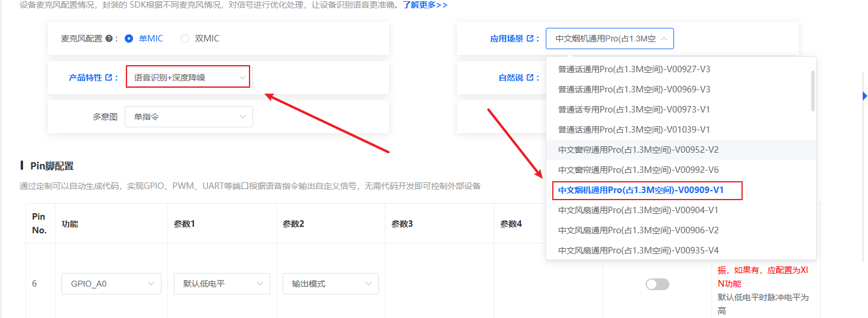Open the external link icon next to 应用场景
This screenshot has width=868, height=318.
coord(530,38)
